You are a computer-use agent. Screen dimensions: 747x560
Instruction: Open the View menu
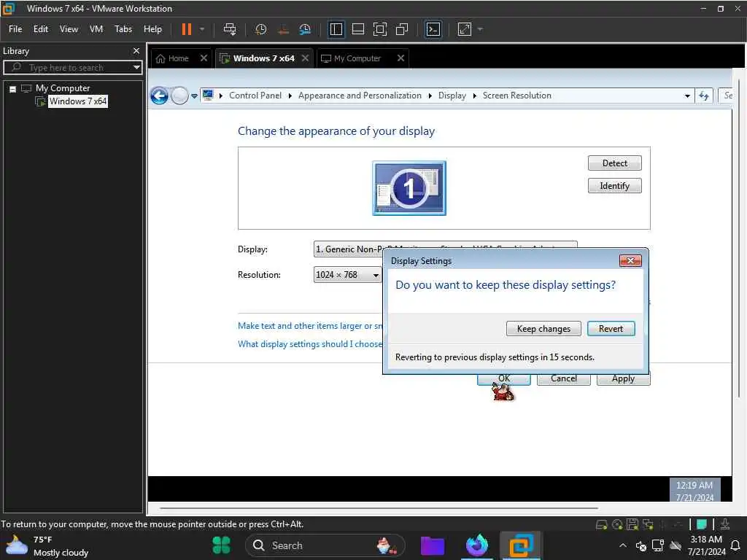point(69,29)
